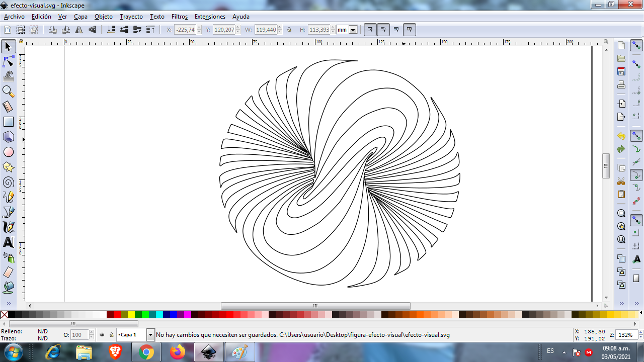Click the horizontal canvas scrollbar thumb
The width and height of the screenshot is (644, 362).
click(x=315, y=306)
